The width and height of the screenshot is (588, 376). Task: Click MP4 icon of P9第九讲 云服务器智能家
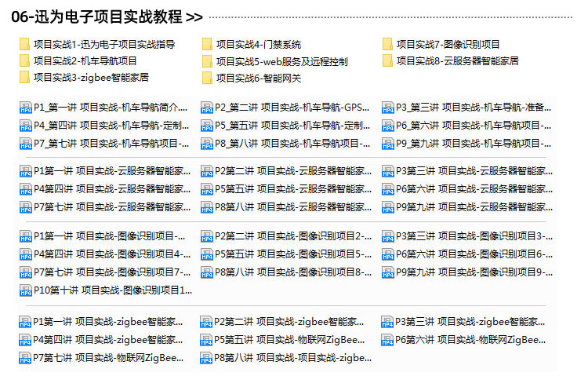[x=388, y=207]
